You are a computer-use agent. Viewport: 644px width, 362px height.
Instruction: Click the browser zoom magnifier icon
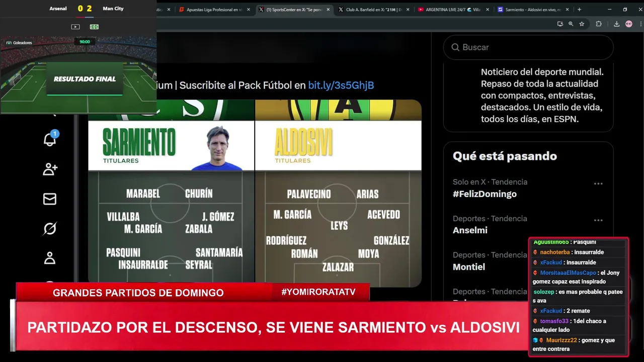[571, 24]
